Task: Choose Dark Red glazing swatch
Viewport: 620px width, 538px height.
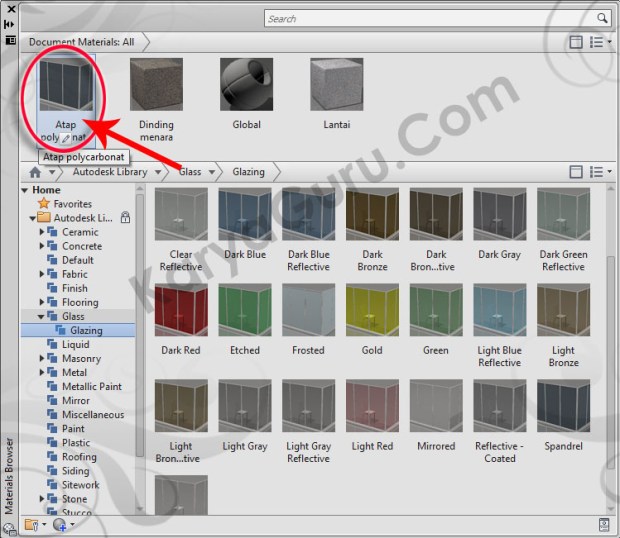Action: pos(181,310)
